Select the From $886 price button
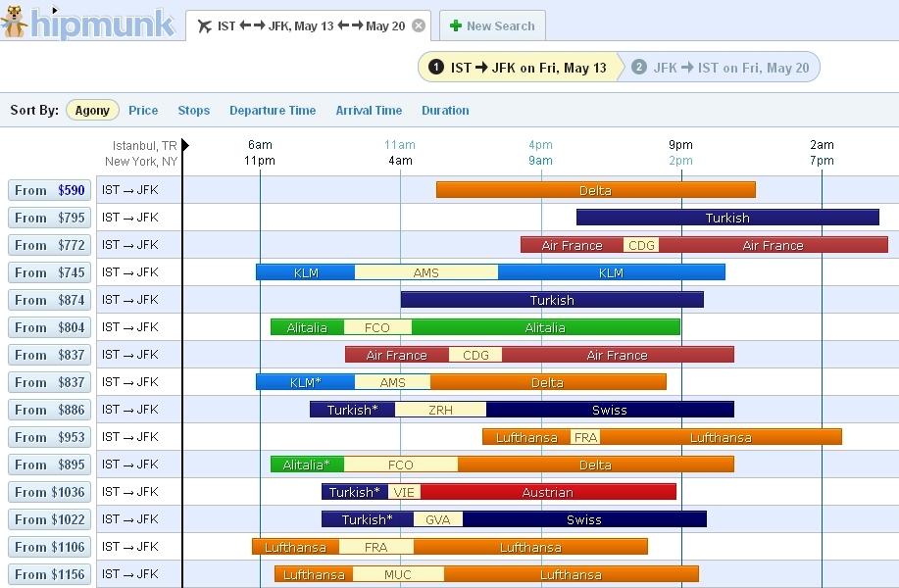 pos(49,410)
